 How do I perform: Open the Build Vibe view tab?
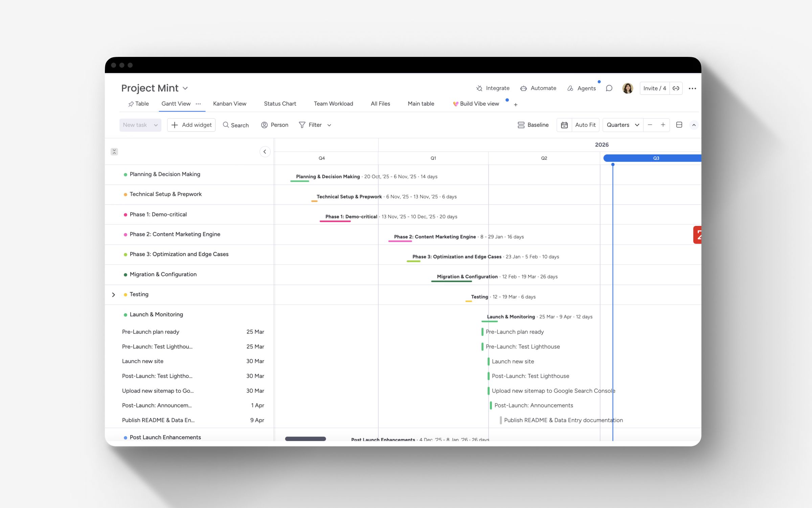(x=476, y=104)
